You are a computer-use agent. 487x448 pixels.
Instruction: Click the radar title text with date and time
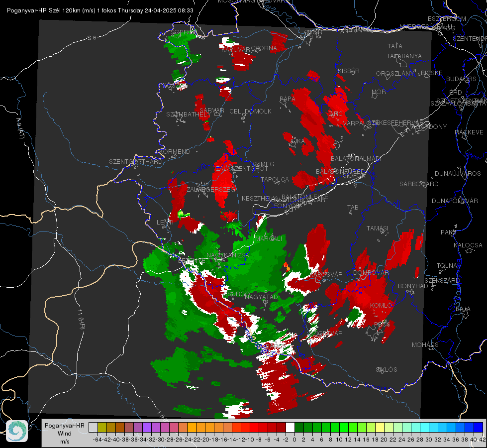[100, 10]
